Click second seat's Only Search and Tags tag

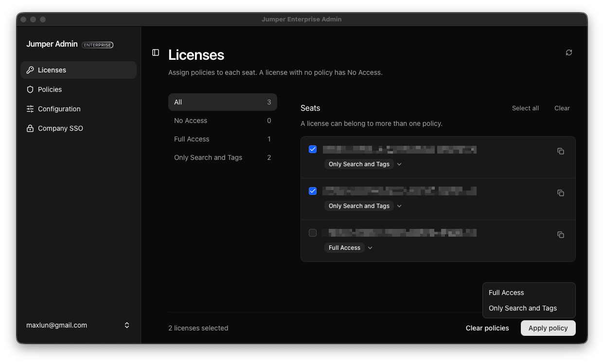359,206
